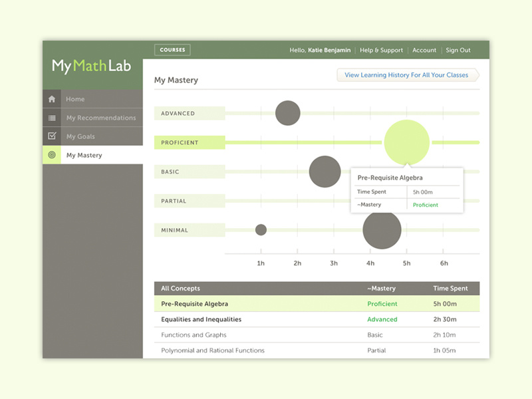Select the Home icon in sidebar

[52, 98]
